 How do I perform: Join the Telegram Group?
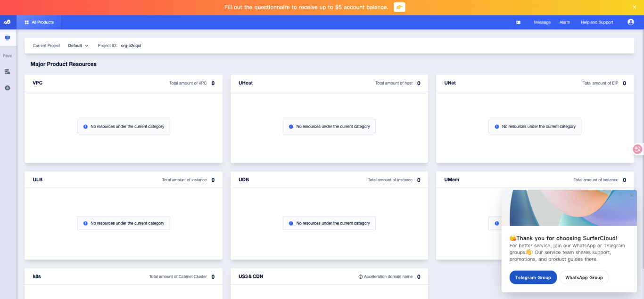coord(533,277)
